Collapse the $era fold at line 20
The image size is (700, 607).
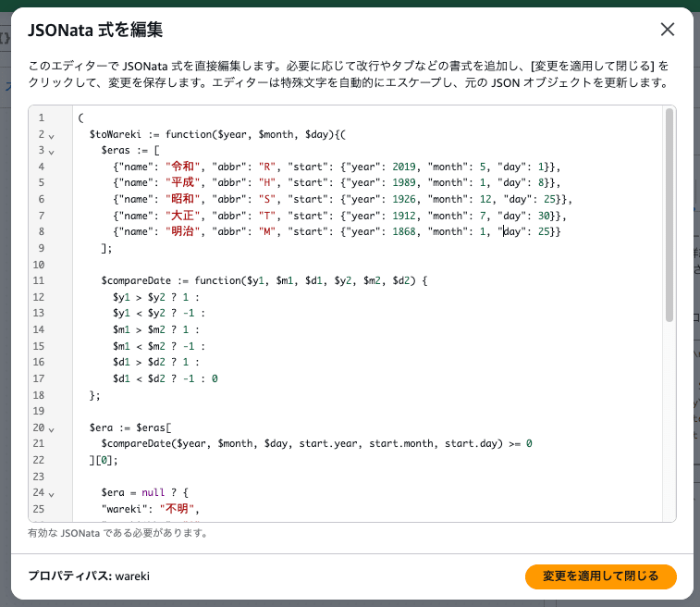pyautogui.click(x=52, y=429)
